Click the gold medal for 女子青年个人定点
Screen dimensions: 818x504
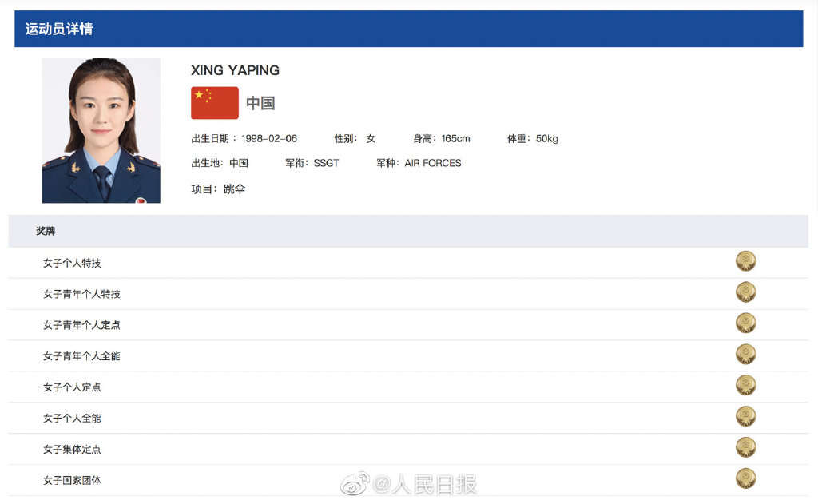[745, 323]
